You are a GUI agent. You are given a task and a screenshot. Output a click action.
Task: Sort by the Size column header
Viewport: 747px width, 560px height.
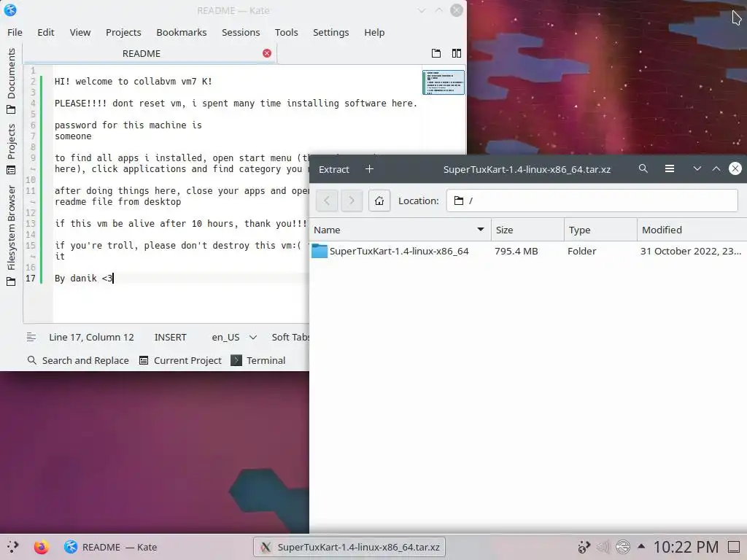pyautogui.click(x=527, y=230)
